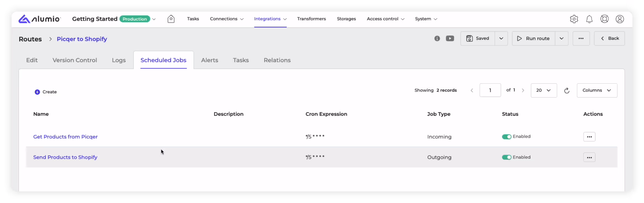The width and height of the screenshot is (644, 203).
Task: Create a new scheduled job
Action: pyautogui.click(x=46, y=92)
